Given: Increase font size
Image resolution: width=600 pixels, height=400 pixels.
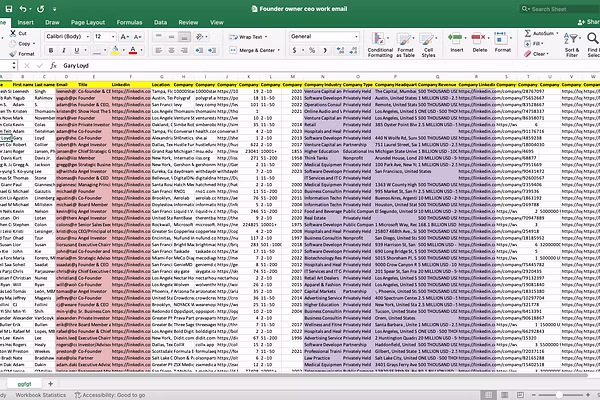Looking at the screenshot, I should click(x=124, y=37).
